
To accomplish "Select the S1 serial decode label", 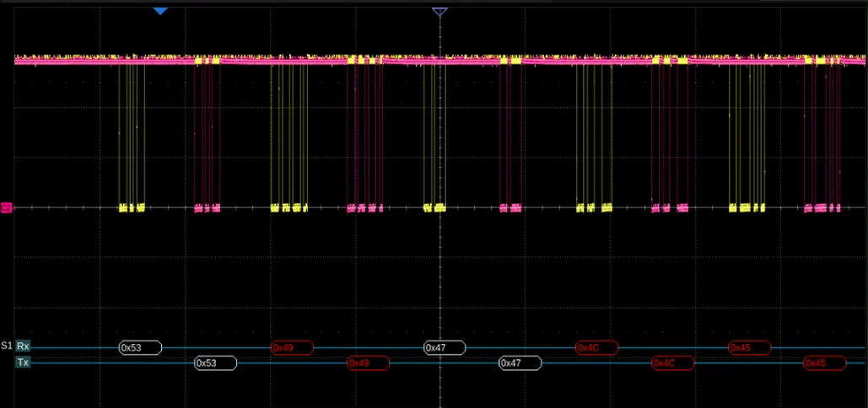I will 7,346.
